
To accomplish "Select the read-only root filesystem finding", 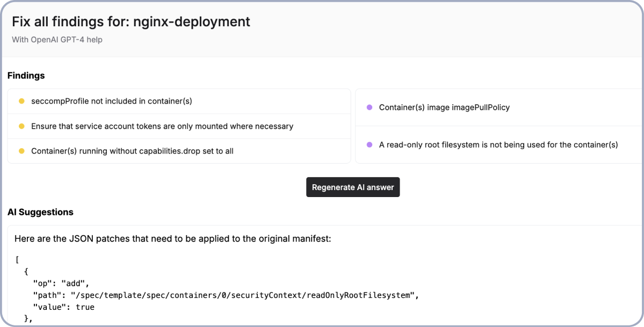I will pos(498,144).
